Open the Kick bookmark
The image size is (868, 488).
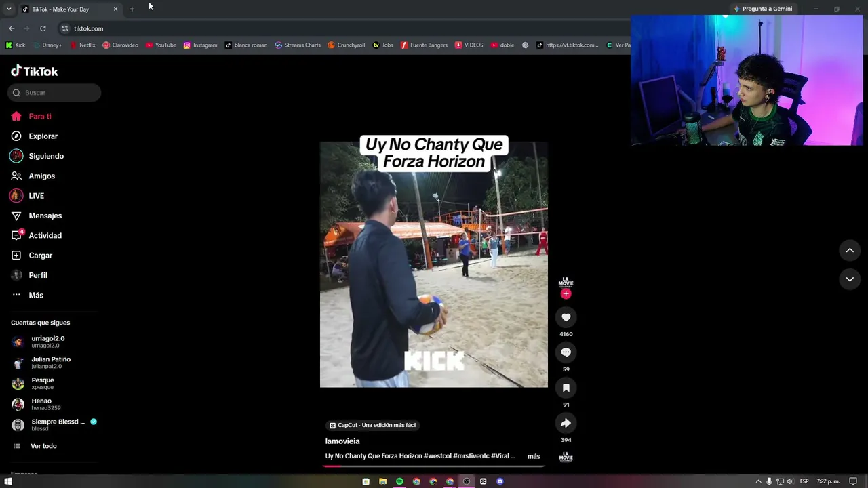pos(15,45)
